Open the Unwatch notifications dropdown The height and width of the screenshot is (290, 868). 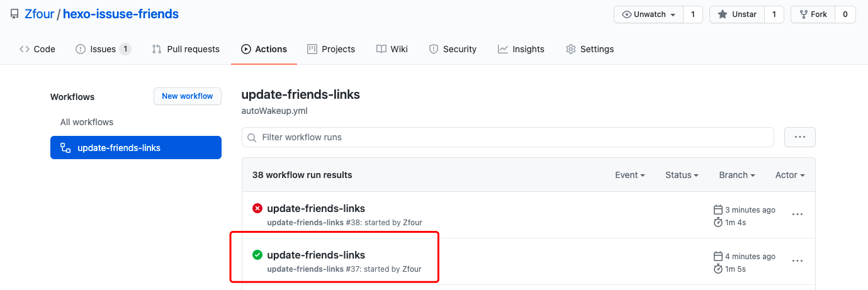648,14
